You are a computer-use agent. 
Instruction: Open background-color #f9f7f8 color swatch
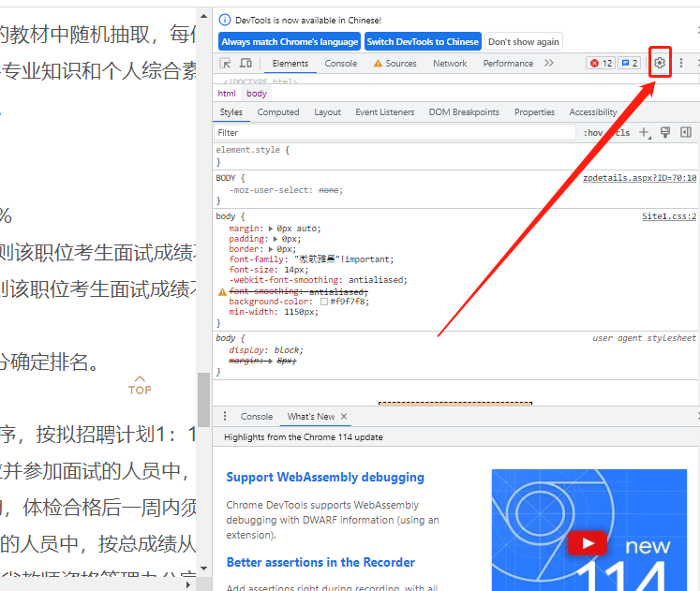(x=324, y=302)
